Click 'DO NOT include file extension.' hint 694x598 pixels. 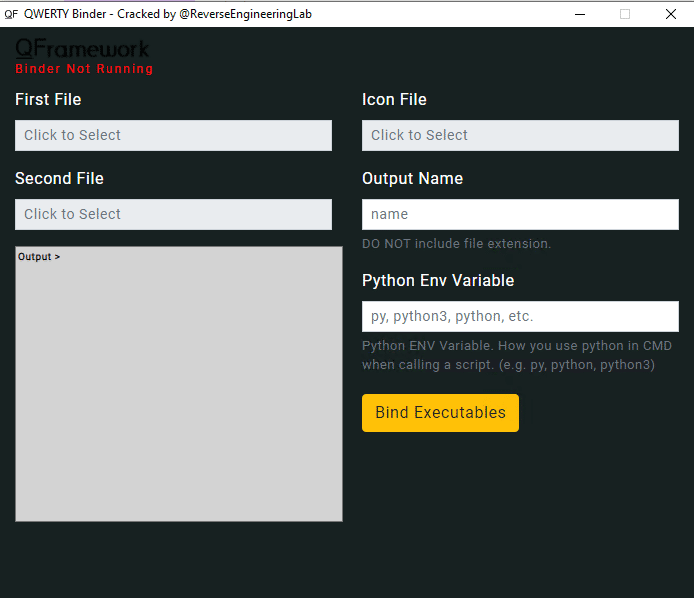point(456,244)
